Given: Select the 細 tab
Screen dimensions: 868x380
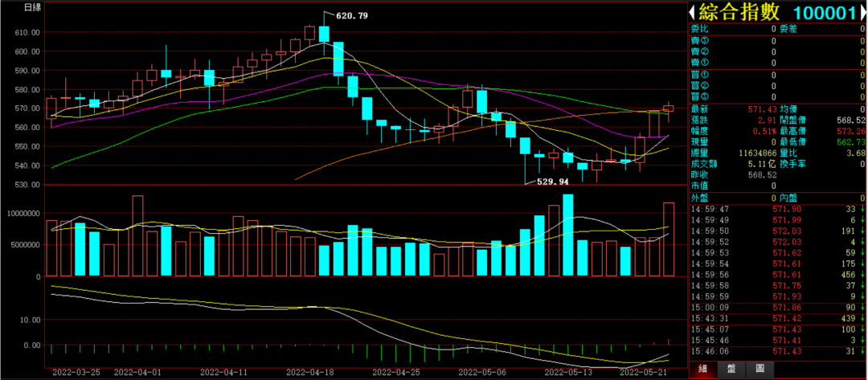Looking at the screenshot, I should 703,369.
